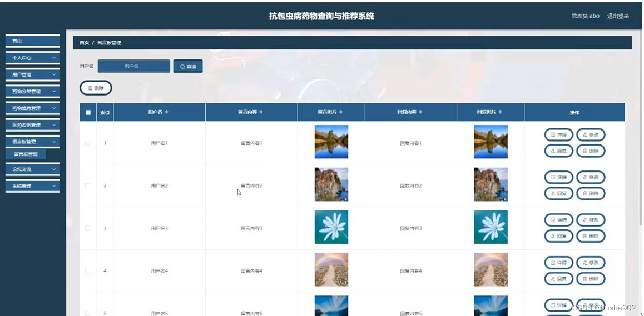The image size is (644, 316).
Task: Expand the 论坛交流 sidebar menu
Action: click(x=32, y=169)
